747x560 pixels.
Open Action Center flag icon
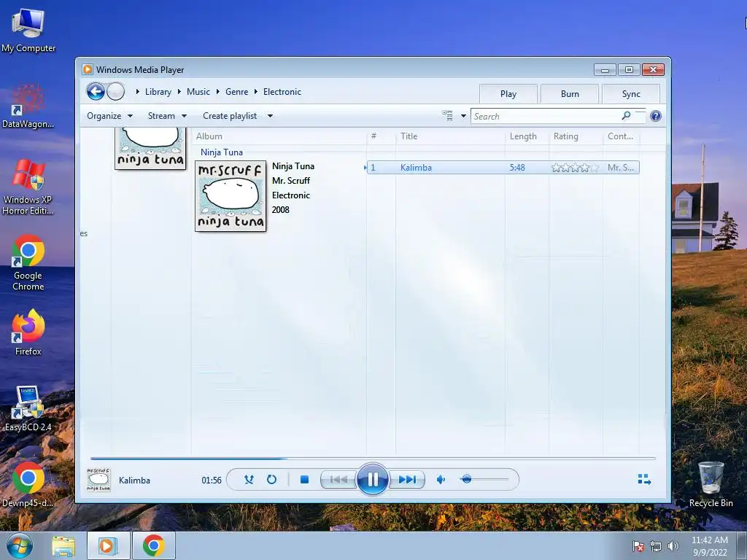click(638, 546)
